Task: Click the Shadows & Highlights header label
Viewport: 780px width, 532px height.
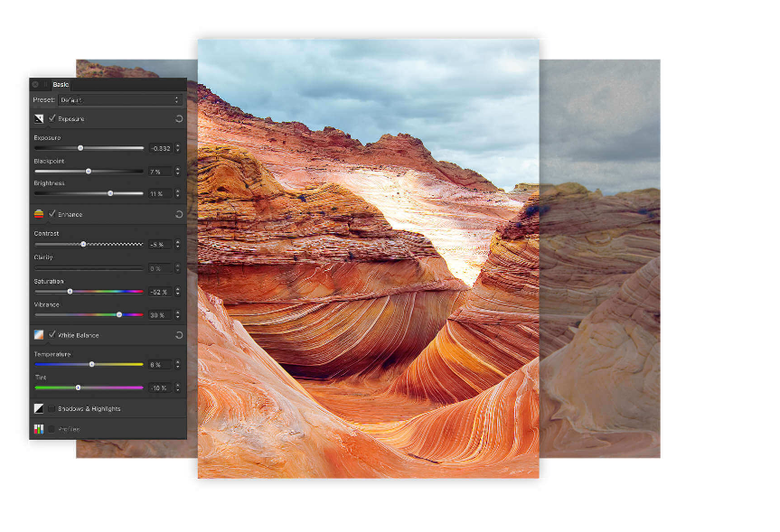Action: pos(89,408)
